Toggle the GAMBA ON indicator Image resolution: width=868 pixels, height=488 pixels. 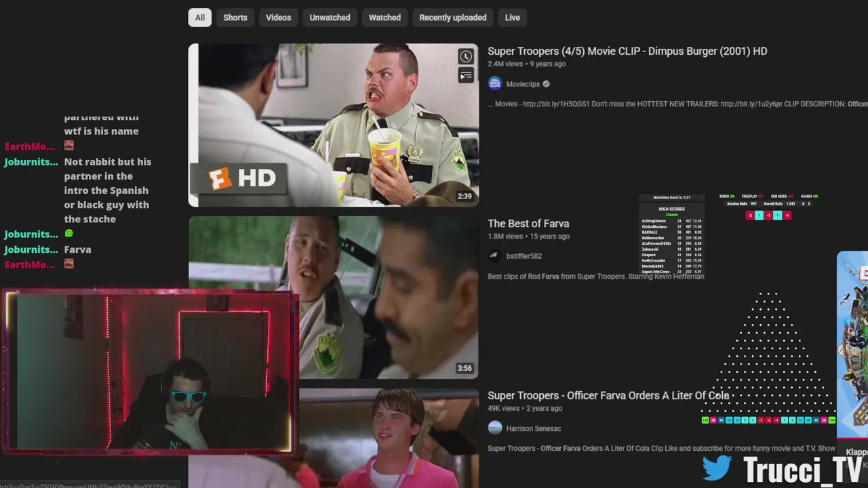pyautogui.click(x=809, y=197)
